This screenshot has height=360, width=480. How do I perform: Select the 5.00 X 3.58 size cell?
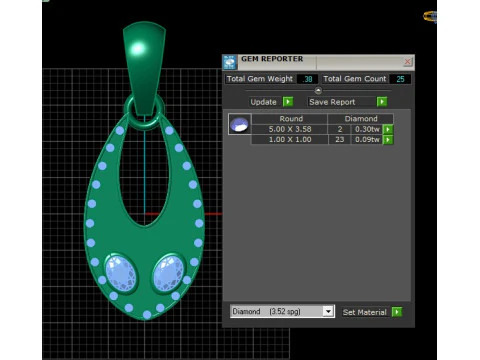point(290,129)
